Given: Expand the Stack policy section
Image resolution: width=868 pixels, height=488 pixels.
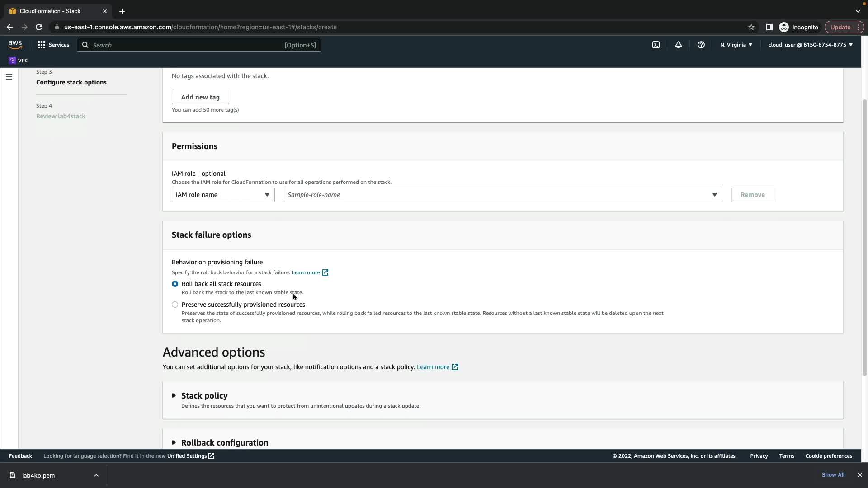Looking at the screenshot, I should [x=204, y=395].
